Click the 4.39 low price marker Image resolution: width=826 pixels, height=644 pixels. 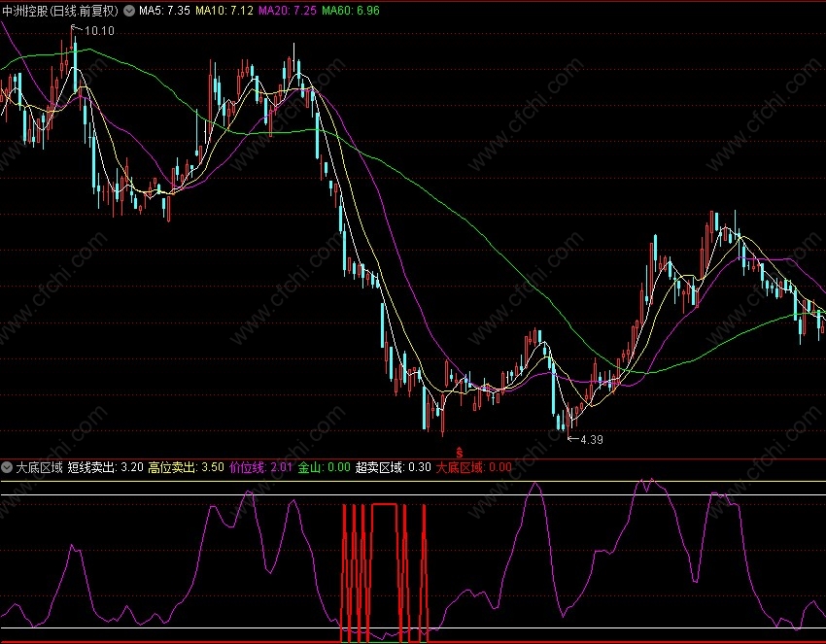point(592,439)
